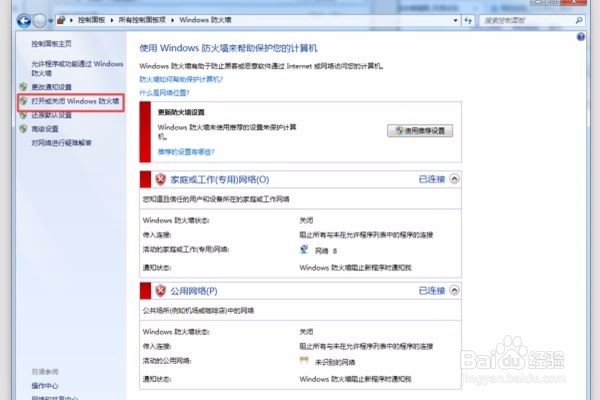The width and height of the screenshot is (600, 400).
Task: Select Windows 防火墙 breadcrumb segment
Action: click(x=205, y=20)
